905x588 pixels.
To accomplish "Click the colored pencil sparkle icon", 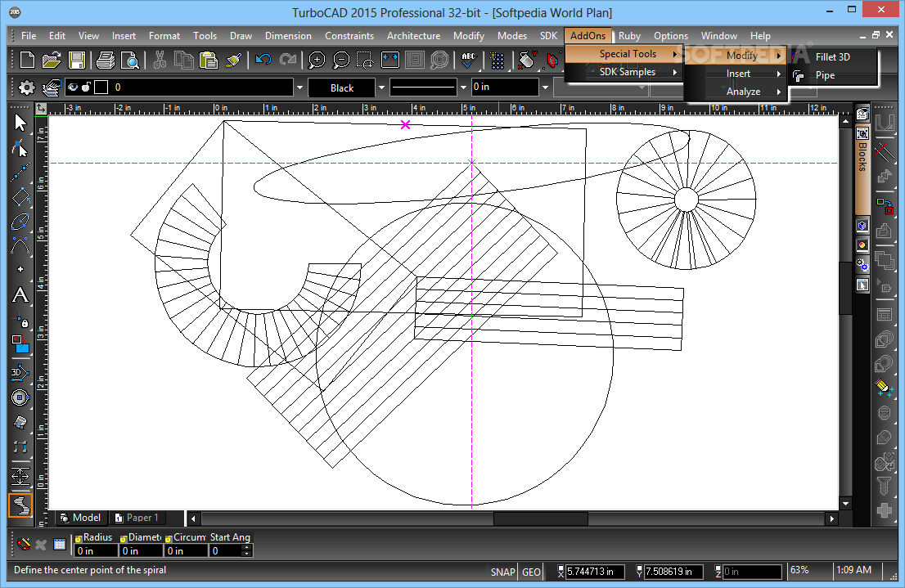I will coord(884,387).
